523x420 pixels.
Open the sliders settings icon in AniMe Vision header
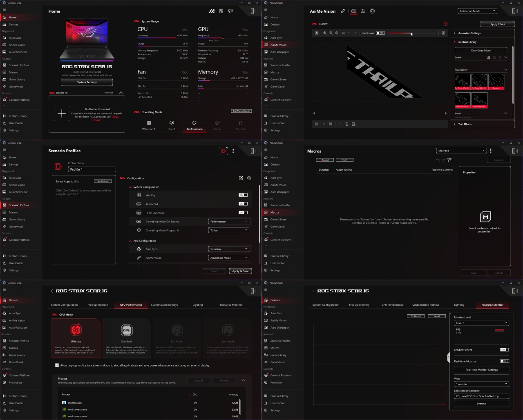pyautogui.click(x=363, y=11)
